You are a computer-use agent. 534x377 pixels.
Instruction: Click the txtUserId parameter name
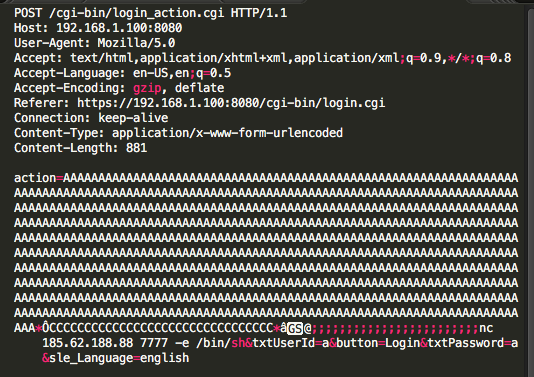click(x=284, y=343)
